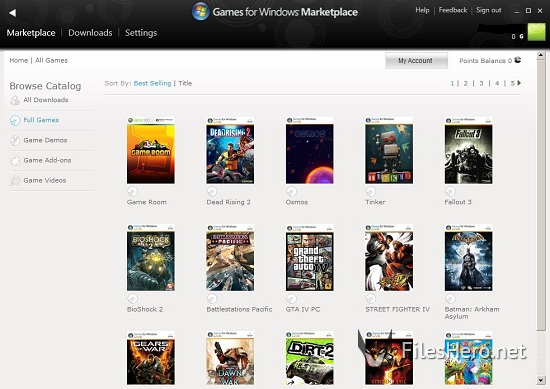Open the Help link
Screen dimensions: 550x389
[422, 10]
